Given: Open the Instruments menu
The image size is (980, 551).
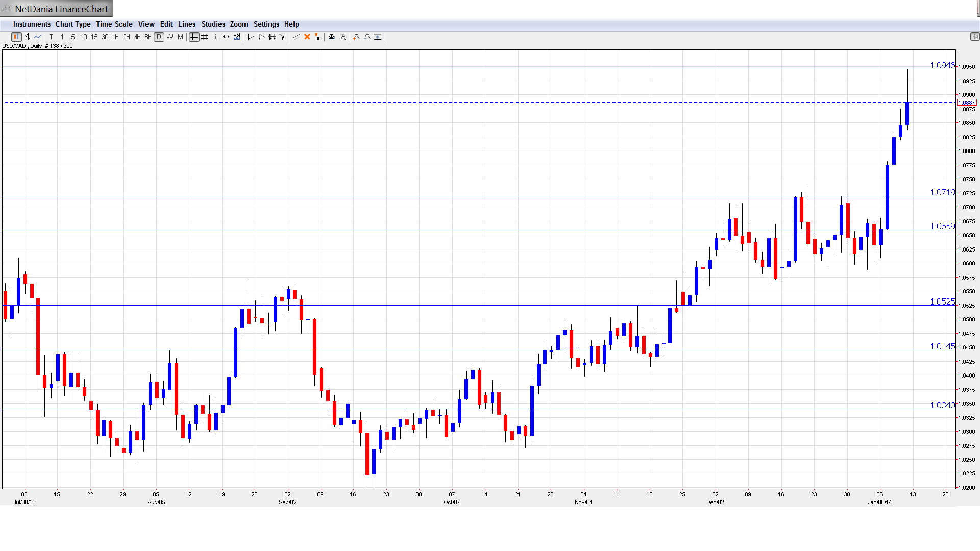Looking at the screenshot, I should 32,24.
